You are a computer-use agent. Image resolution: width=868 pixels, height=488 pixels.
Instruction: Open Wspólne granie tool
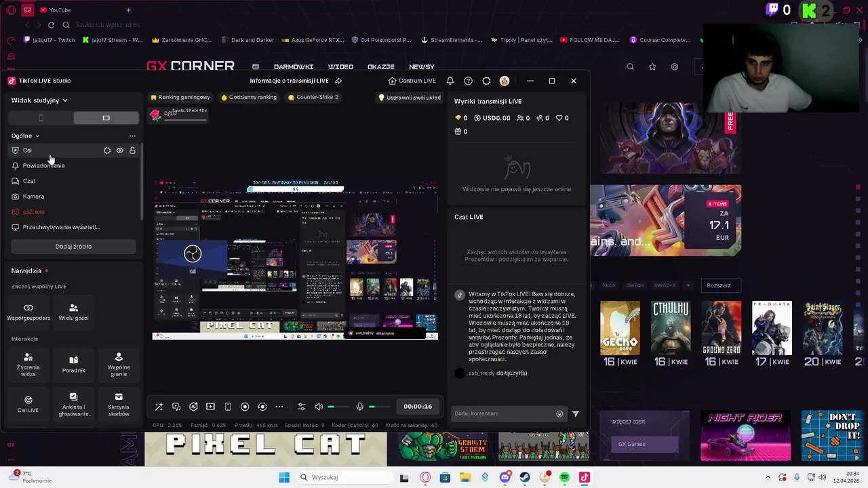119,363
